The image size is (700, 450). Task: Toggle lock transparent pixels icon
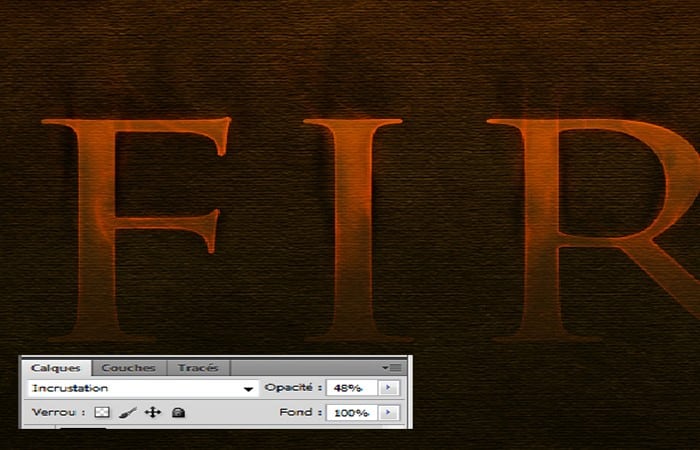[102, 412]
